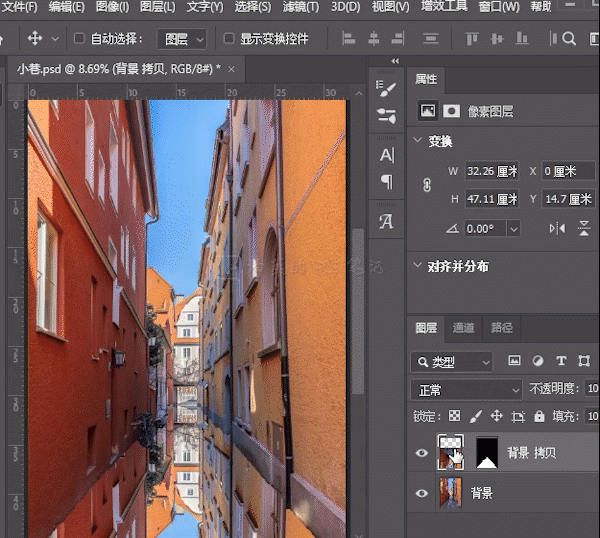Toggle lock image pixels brush icon
This screenshot has width=600, height=538.
tap(475, 416)
